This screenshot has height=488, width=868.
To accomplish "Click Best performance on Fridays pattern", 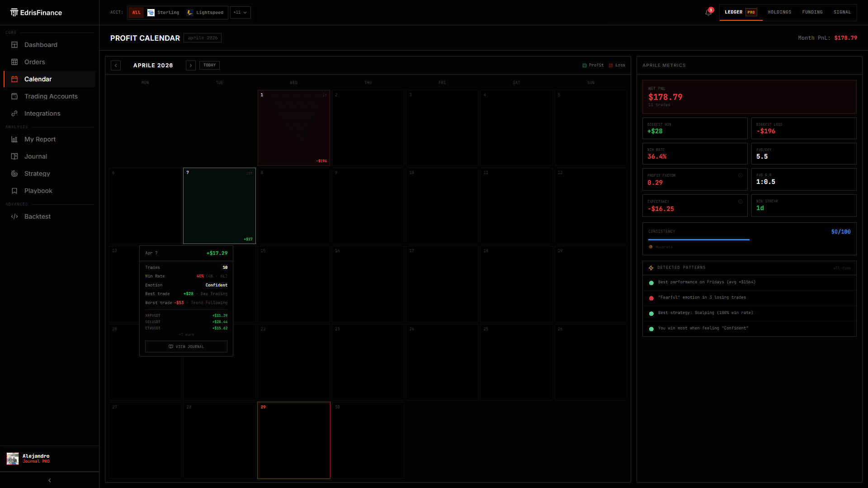I will click(x=749, y=282).
